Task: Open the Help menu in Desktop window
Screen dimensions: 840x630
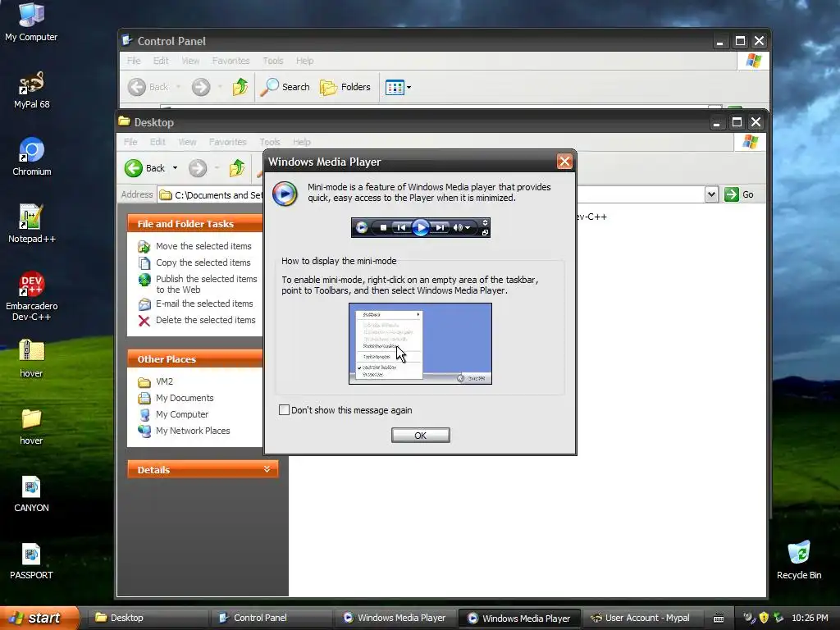Action: (x=302, y=142)
